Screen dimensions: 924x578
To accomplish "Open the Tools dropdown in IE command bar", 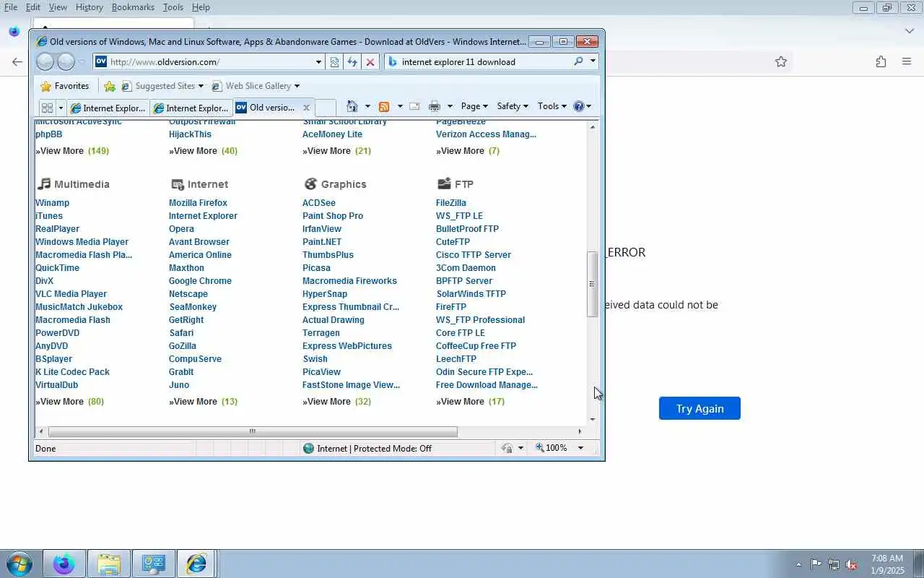I will click(x=552, y=106).
